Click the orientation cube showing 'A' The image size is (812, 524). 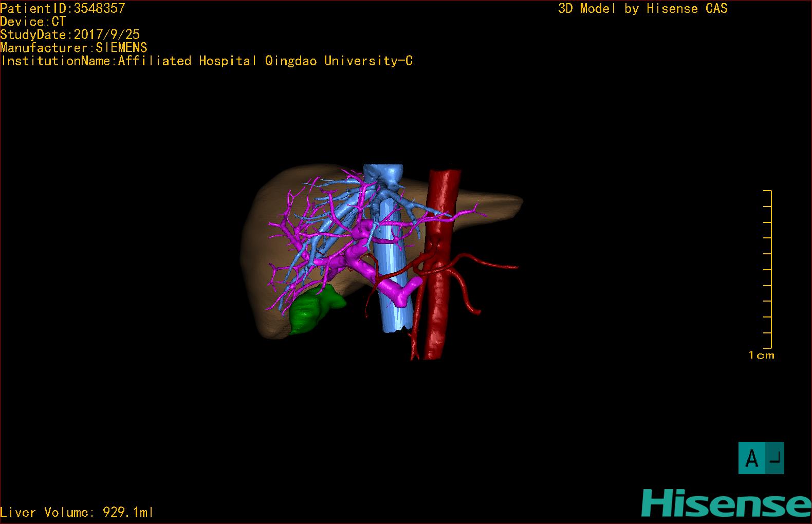(x=761, y=458)
